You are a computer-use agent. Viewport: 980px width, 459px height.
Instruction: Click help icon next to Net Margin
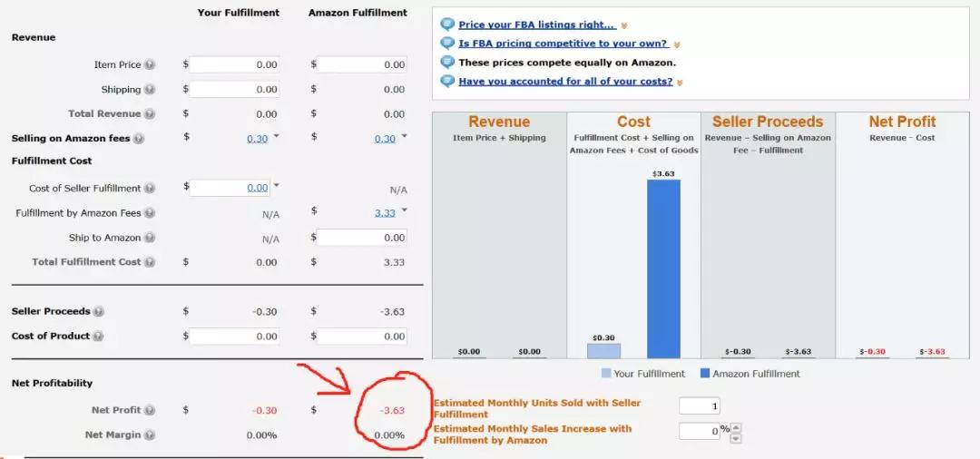point(150,435)
